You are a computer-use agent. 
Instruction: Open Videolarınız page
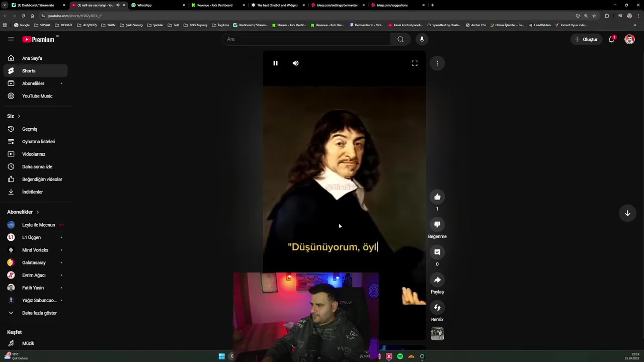(x=35, y=154)
